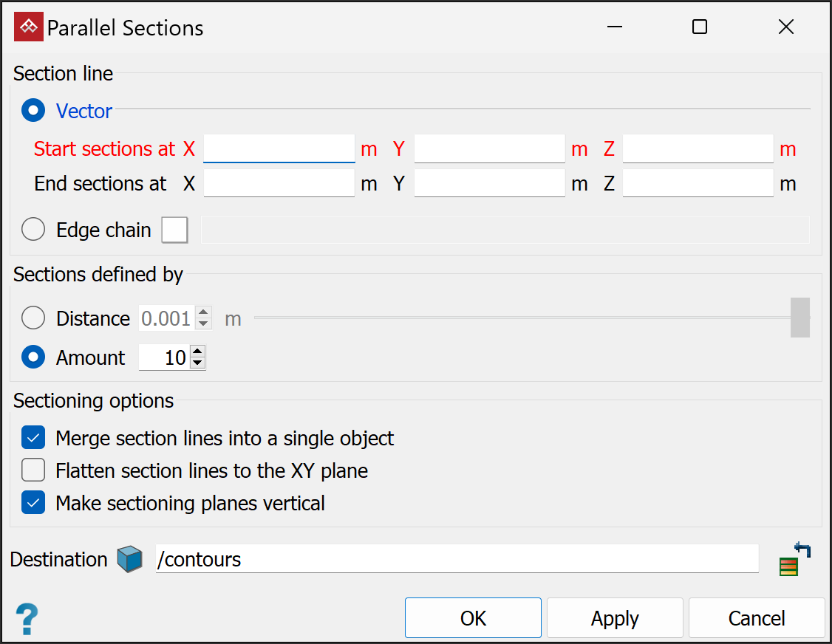Image resolution: width=832 pixels, height=644 pixels.
Task: Select the Edge chain radio option
Action: click(x=33, y=230)
